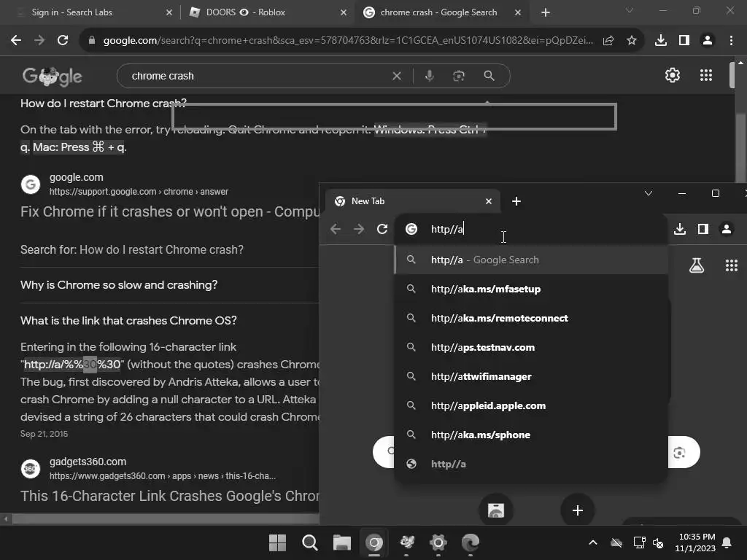Open File Explorer from taskbar

341,542
